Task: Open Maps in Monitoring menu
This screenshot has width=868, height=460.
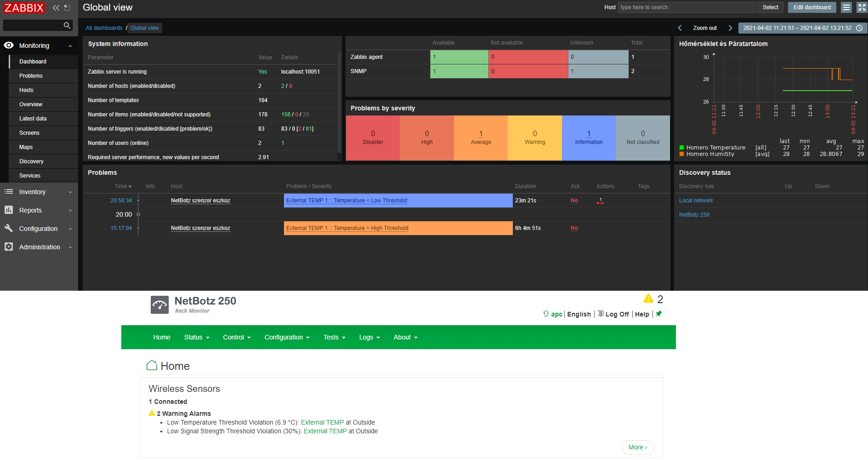Action: tap(26, 147)
